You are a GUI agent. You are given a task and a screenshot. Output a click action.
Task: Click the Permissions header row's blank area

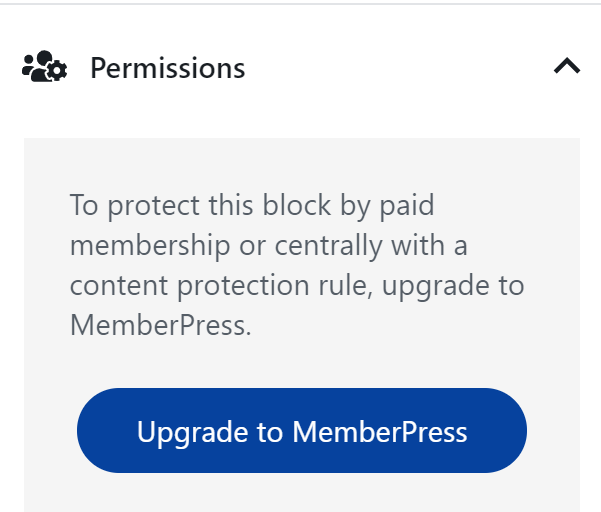[399, 67]
